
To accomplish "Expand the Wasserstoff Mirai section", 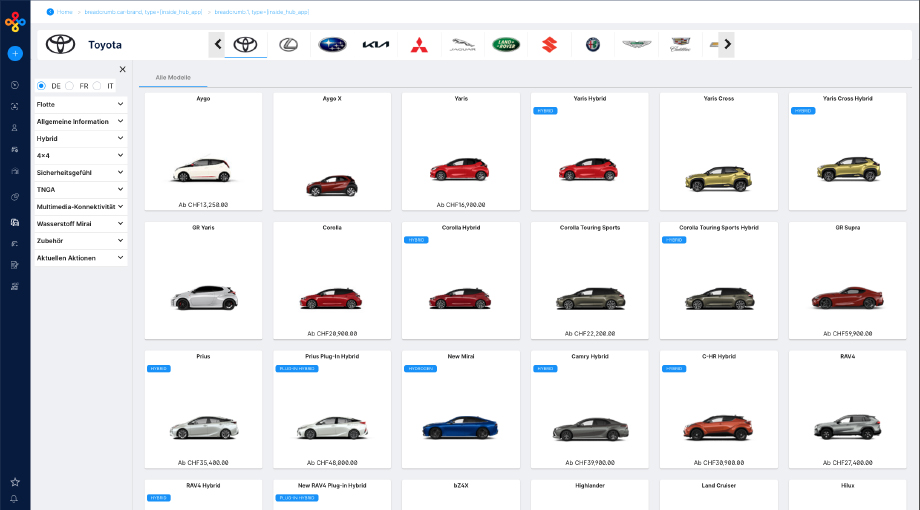I will [x=80, y=224].
